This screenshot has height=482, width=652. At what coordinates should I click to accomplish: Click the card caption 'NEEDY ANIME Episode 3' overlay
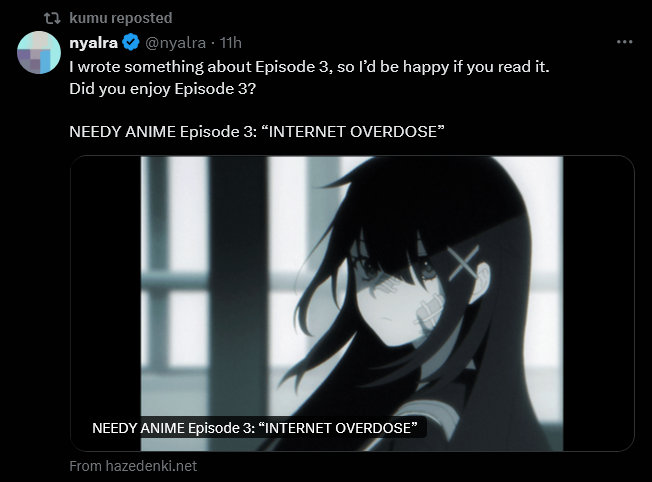click(254, 428)
